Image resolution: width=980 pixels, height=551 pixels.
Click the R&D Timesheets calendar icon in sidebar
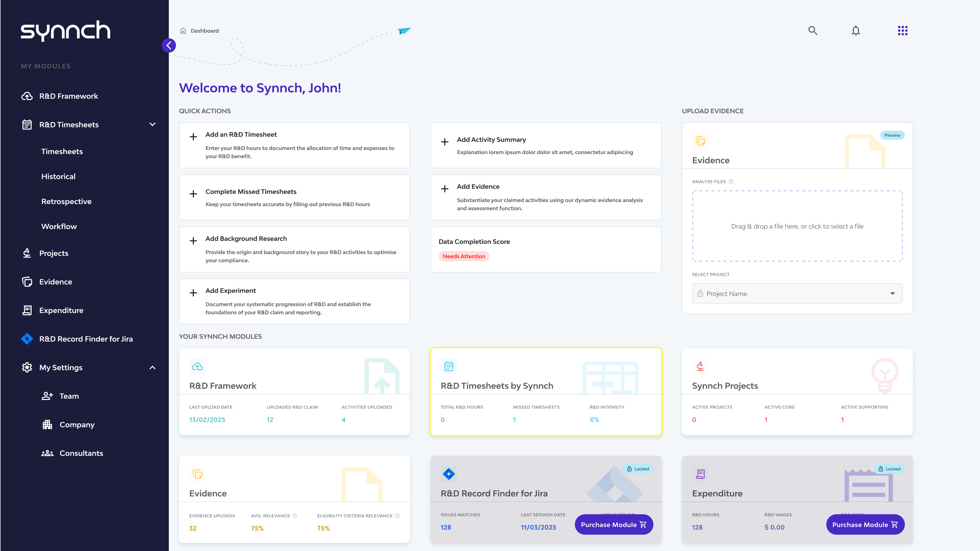[x=27, y=124]
